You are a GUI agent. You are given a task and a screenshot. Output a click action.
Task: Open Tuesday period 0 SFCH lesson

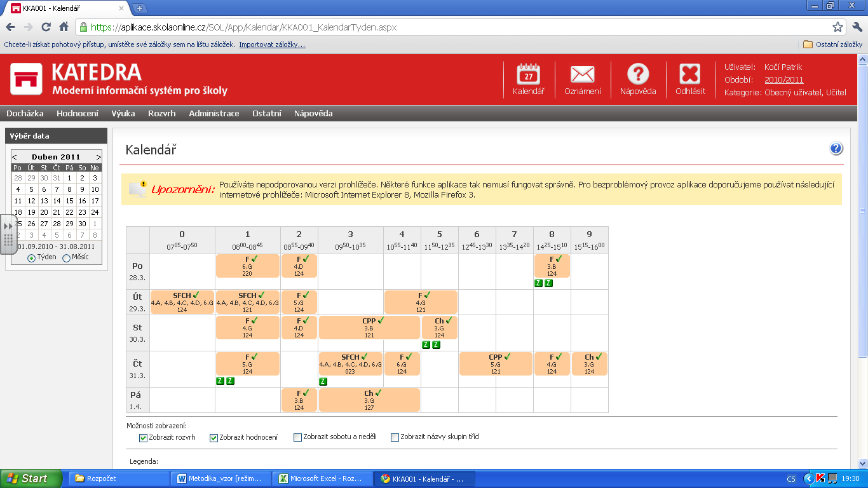pos(182,302)
